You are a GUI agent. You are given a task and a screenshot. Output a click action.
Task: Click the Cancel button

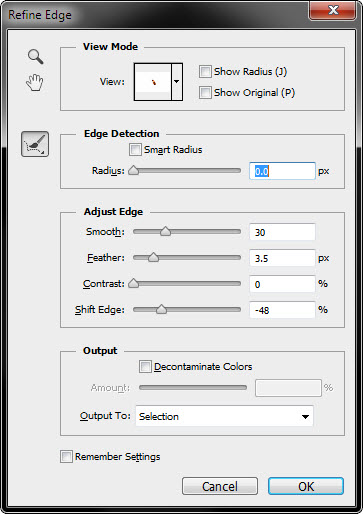[220, 486]
